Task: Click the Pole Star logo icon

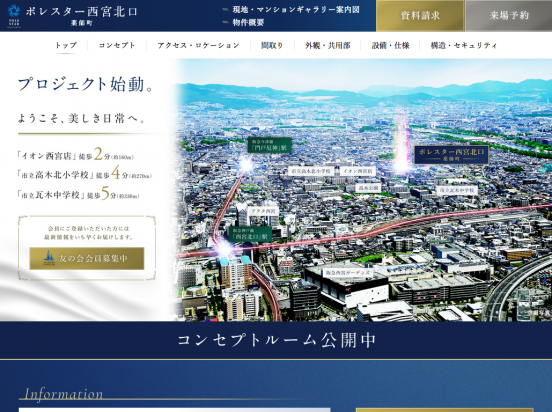Action: coord(14,15)
